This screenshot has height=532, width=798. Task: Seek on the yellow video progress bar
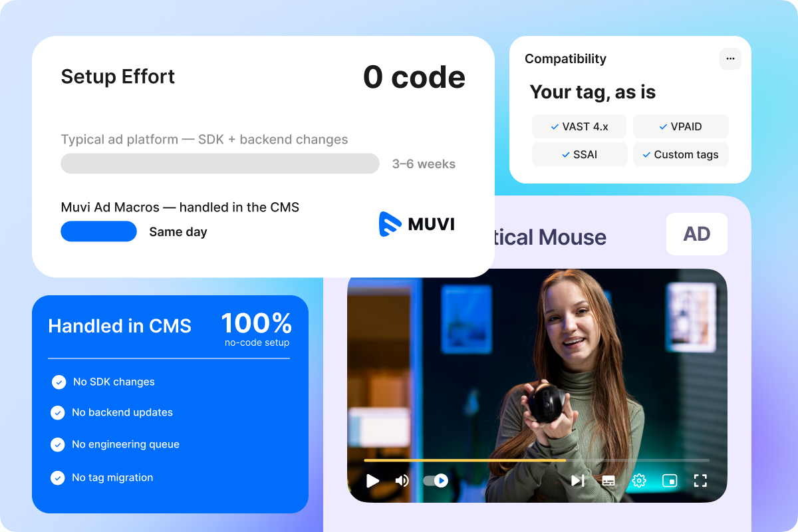coord(465,460)
